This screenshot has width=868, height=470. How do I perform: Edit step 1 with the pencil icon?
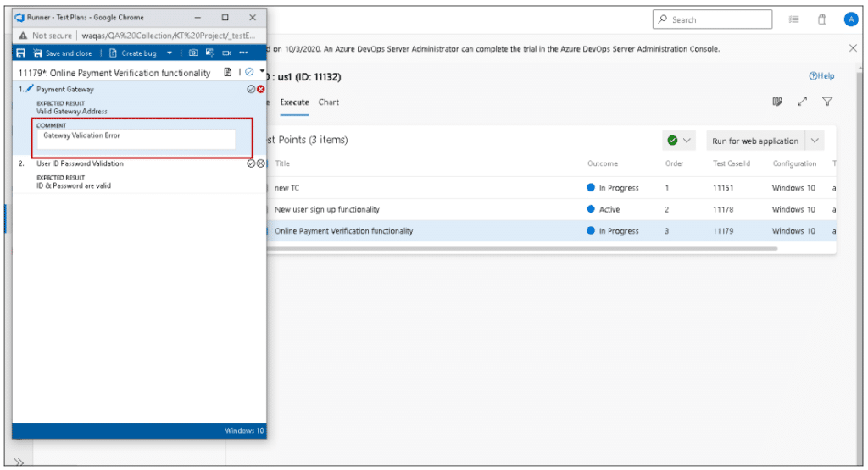pyautogui.click(x=30, y=88)
